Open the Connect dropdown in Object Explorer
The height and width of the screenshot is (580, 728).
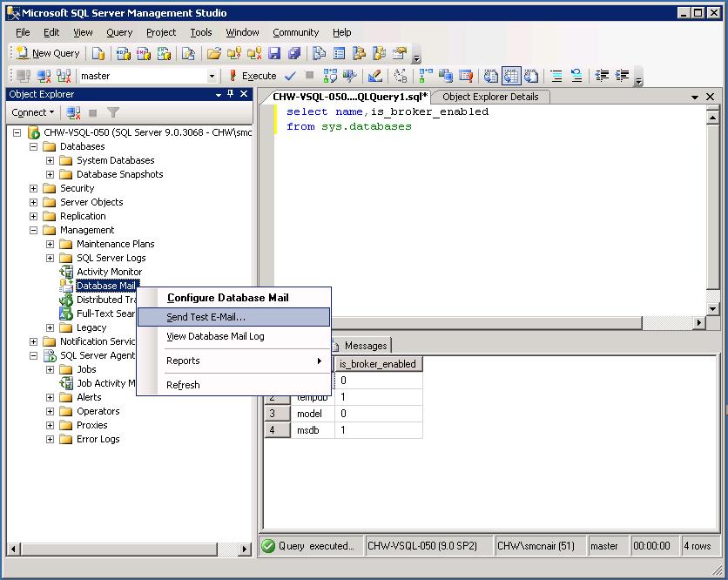[32, 112]
